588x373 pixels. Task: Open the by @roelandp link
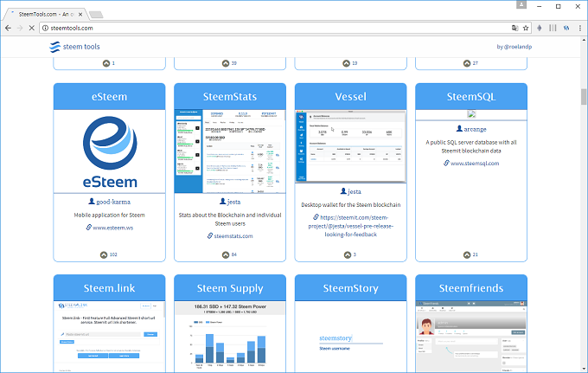point(514,47)
